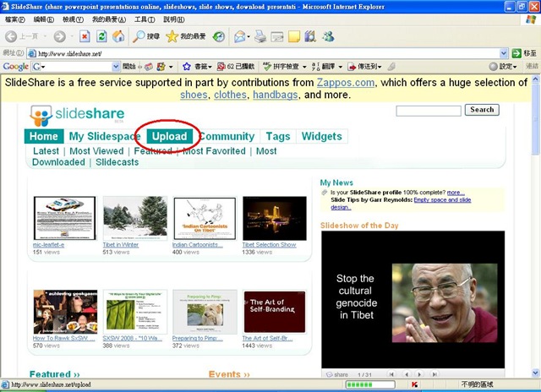
Task: Open the Edit menu (編輯)
Action: click(x=43, y=19)
